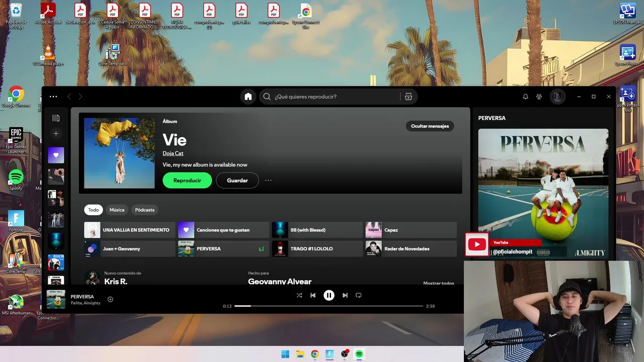Open EPSON Manuals desktop icon
This screenshot has width=644, height=362.
627,14
